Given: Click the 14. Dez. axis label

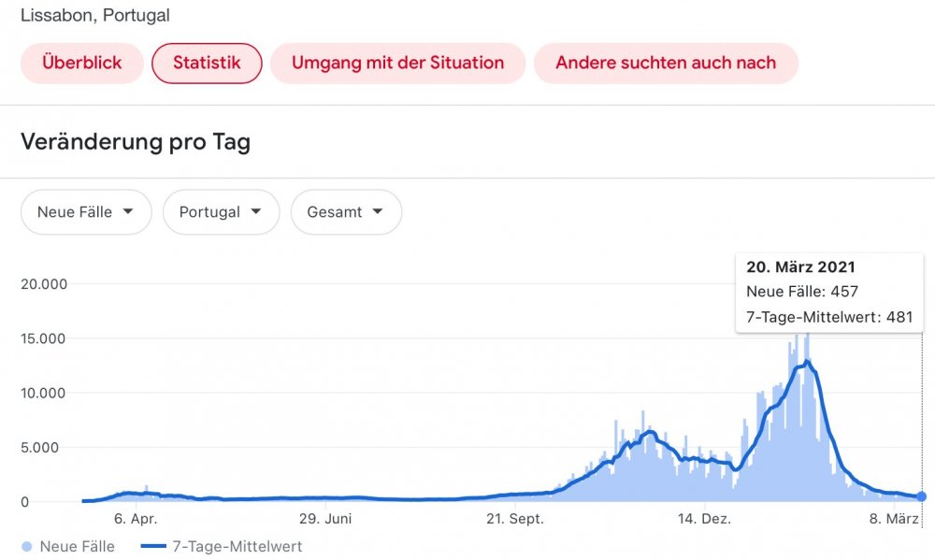Looking at the screenshot, I should point(704,519).
